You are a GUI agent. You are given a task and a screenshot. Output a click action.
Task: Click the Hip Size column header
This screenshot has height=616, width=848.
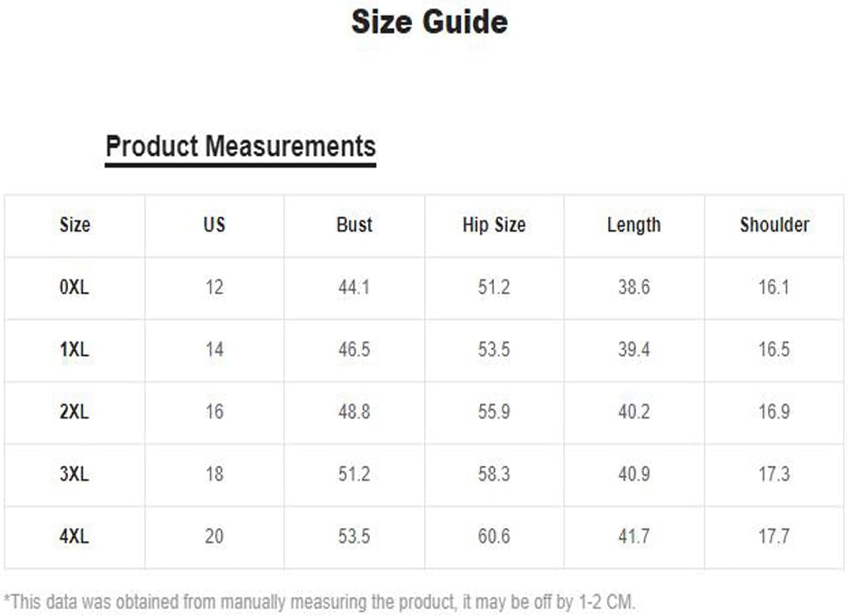point(494,225)
